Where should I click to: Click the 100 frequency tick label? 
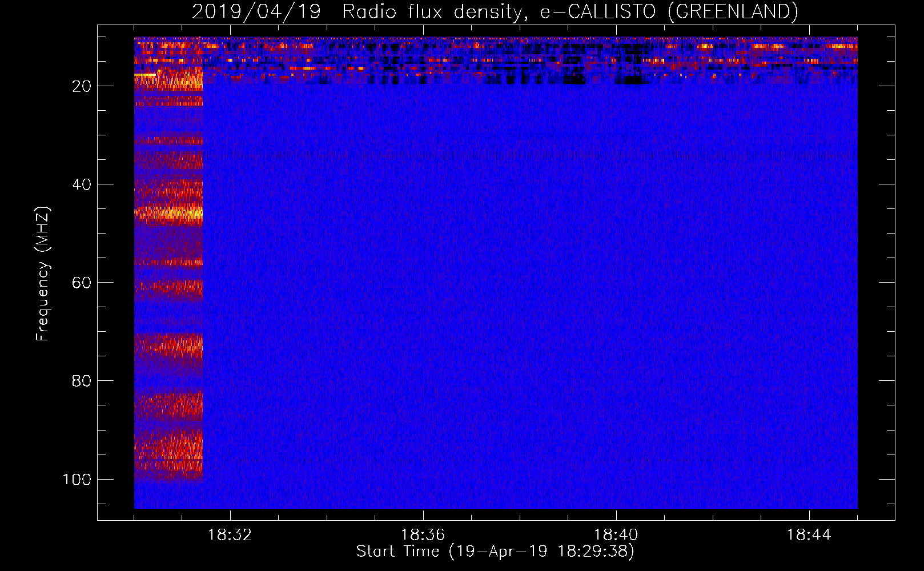point(77,479)
